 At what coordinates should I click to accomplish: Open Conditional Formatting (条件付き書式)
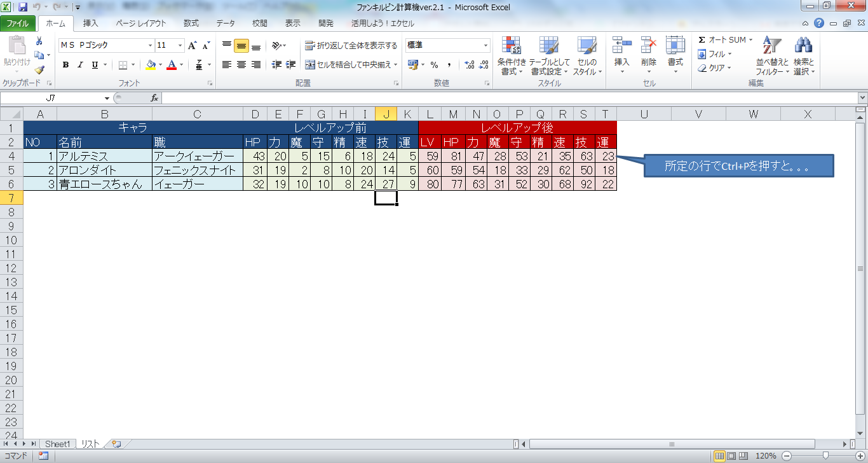click(x=512, y=56)
